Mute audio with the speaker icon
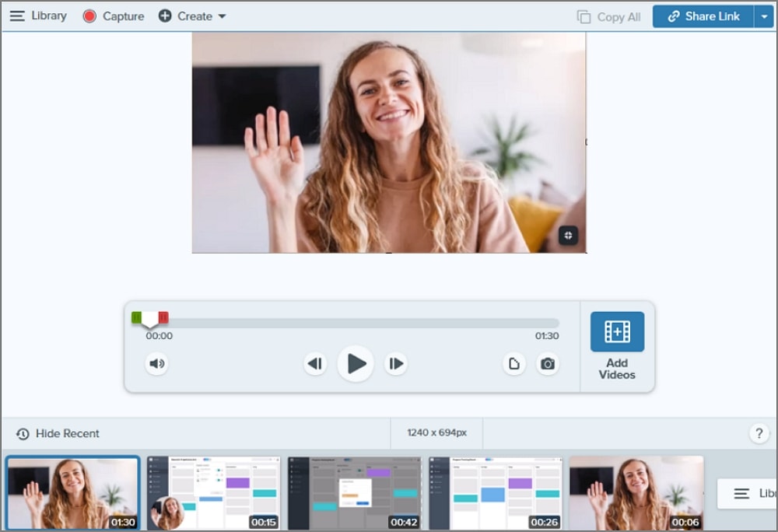Viewport: 778px width, 532px height. (157, 364)
